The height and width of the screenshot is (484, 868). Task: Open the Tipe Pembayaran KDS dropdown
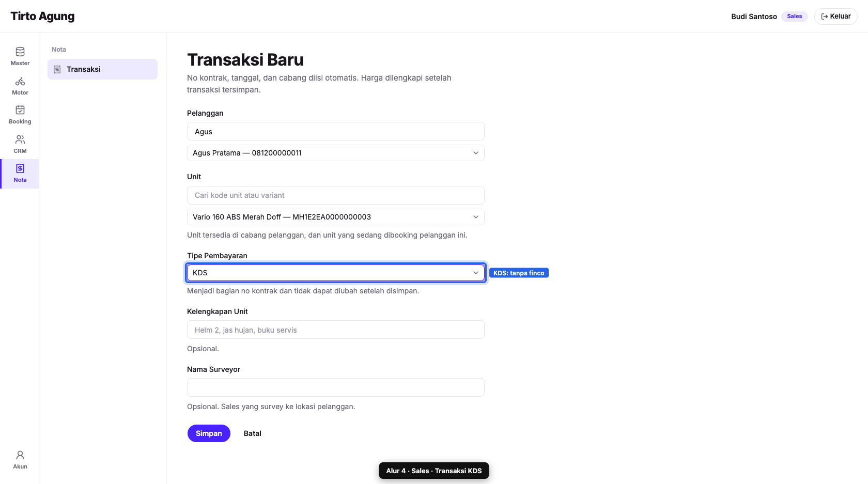pyautogui.click(x=336, y=273)
